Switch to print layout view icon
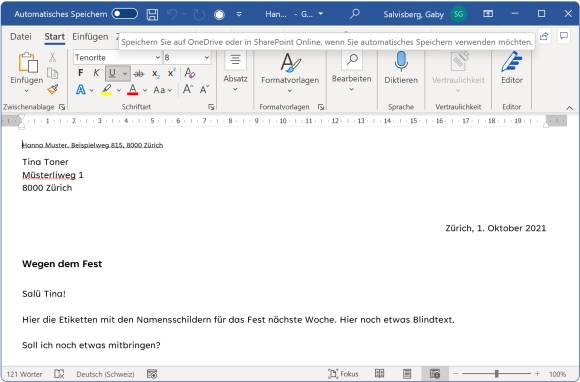Viewport: 580px width, 382px height. pos(407,374)
